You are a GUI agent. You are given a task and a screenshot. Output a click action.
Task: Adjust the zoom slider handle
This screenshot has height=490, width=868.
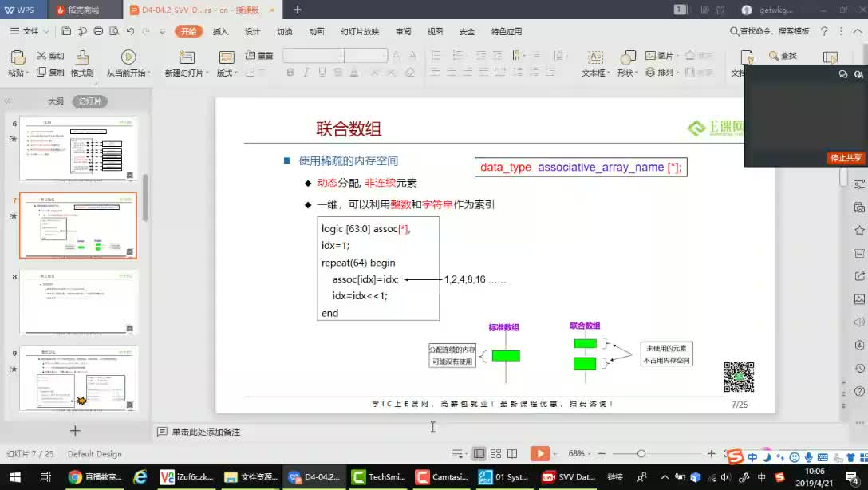click(641, 453)
